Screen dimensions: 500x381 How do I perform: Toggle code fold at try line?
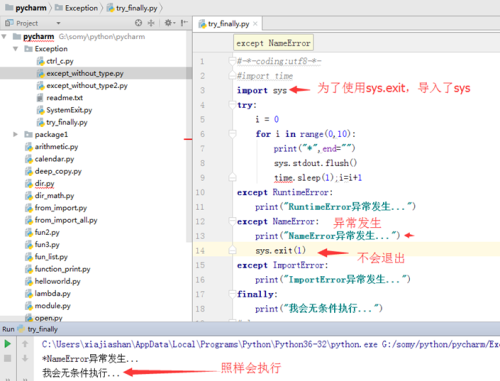[232, 105]
